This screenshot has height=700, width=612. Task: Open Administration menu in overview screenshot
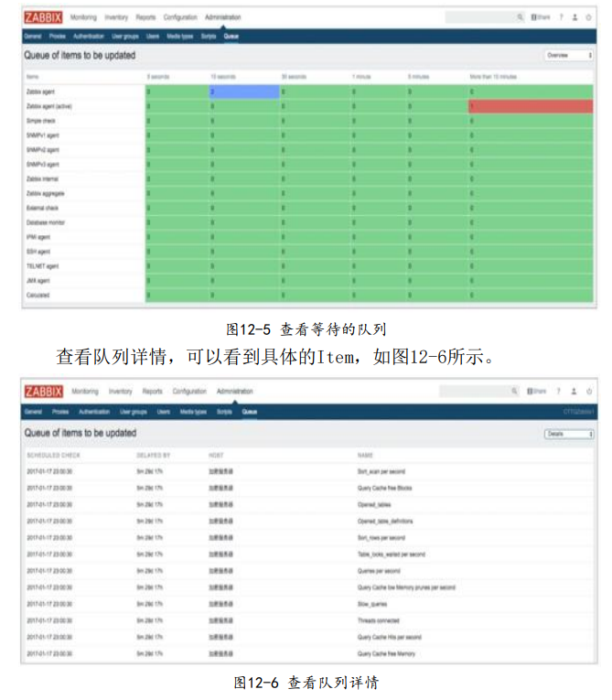(222, 17)
